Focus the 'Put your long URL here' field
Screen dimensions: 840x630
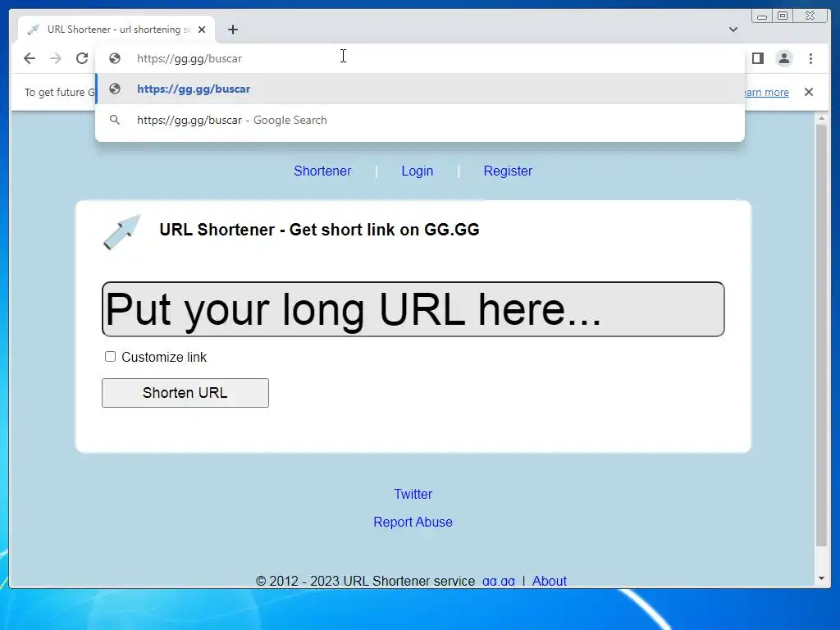coord(413,309)
